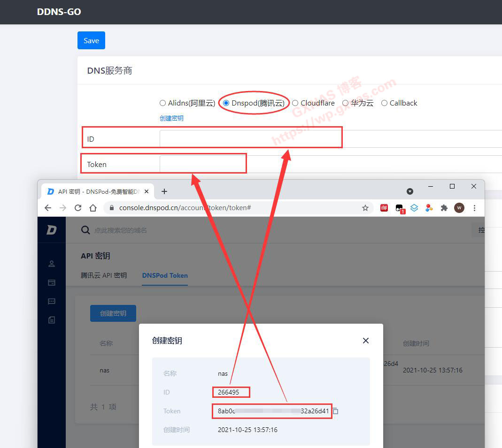Open the extension with red badge 1
502x448 pixels.
[x=400, y=208]
